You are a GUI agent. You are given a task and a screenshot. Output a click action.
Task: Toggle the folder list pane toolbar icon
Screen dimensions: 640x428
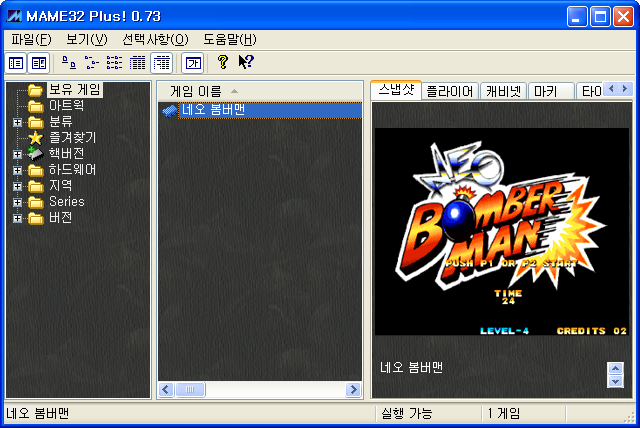(16, 63)
